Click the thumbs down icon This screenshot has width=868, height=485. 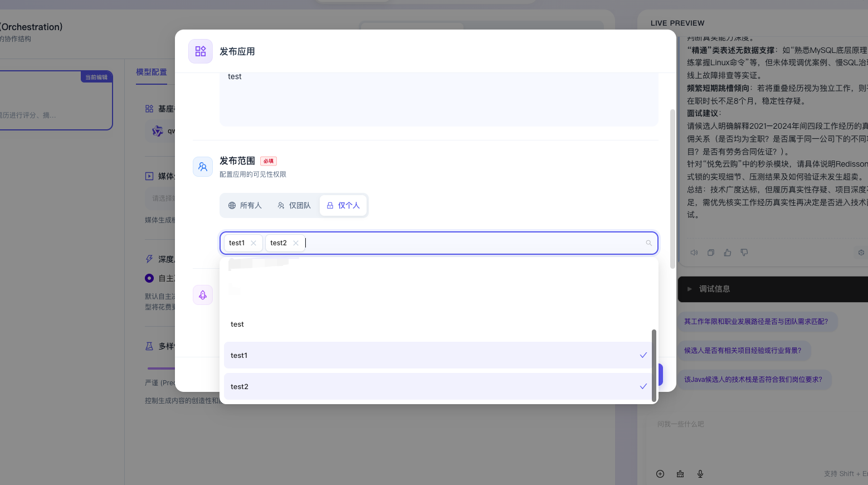pyautogui.click(x=744, y=253)
